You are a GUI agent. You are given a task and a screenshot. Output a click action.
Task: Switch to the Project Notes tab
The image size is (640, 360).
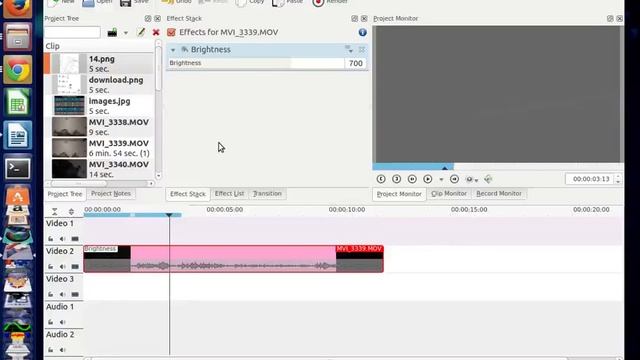pos(111,193)
